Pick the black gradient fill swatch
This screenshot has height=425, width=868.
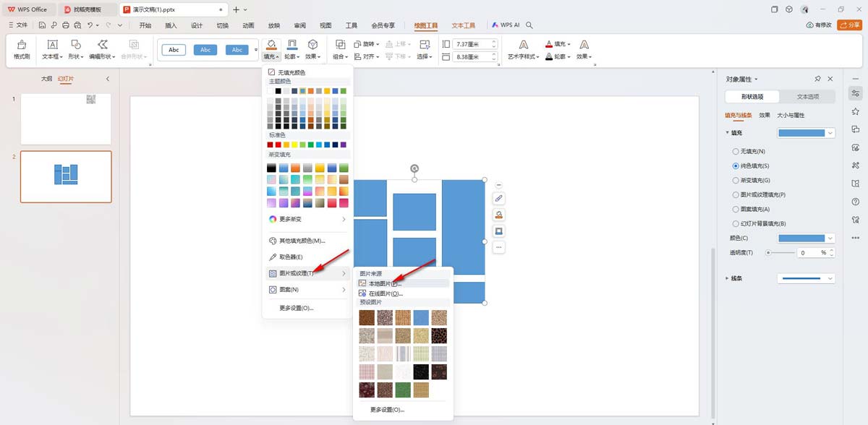271,168
